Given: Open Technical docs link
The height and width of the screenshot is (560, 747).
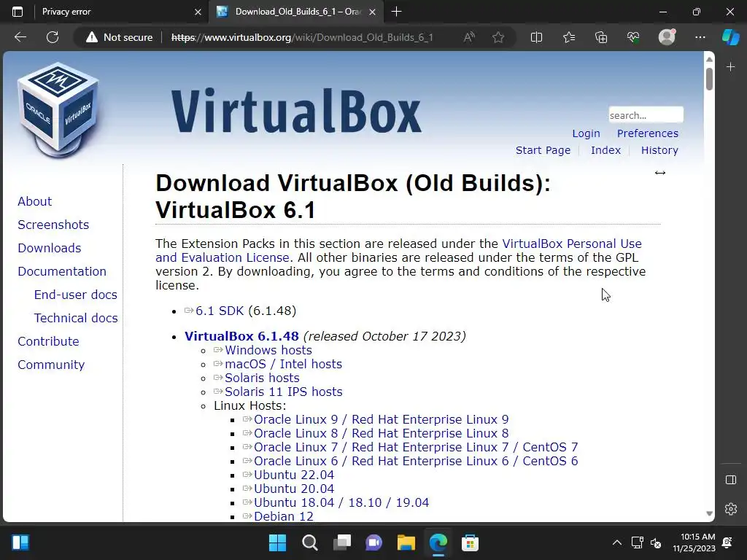Looking at the screenshot, I should tap(76, 318).
